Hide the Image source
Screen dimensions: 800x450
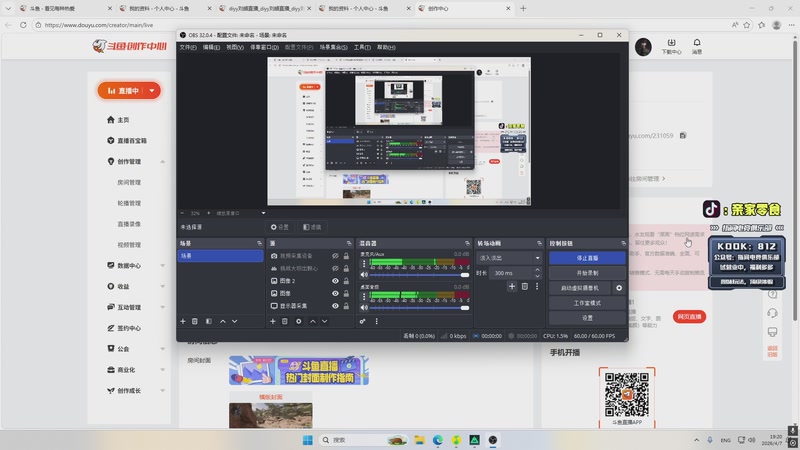coord(335,293)
